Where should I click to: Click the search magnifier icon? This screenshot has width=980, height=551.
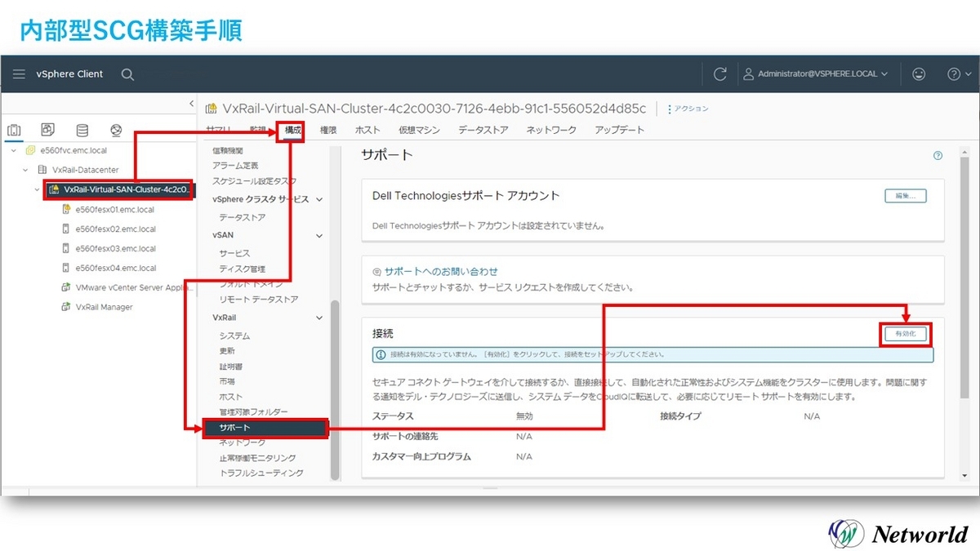coord(127,74)
